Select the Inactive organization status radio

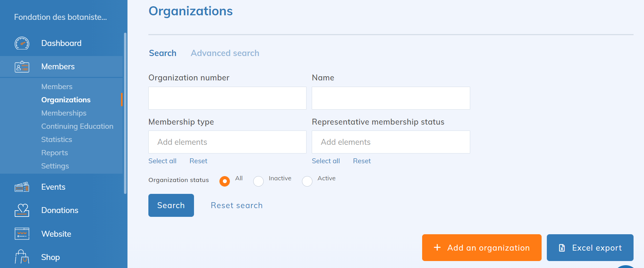pyautogui.click(x=258, y=181)
